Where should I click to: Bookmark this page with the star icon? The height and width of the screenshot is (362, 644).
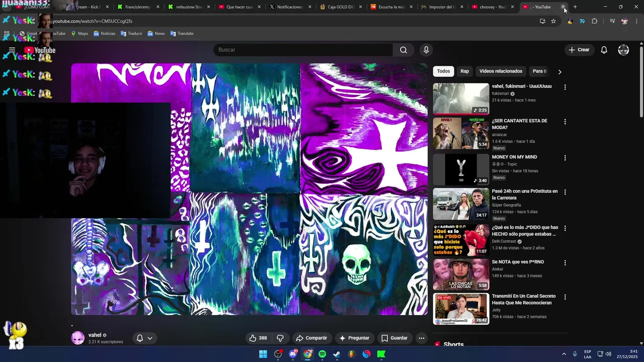[553, 21]
